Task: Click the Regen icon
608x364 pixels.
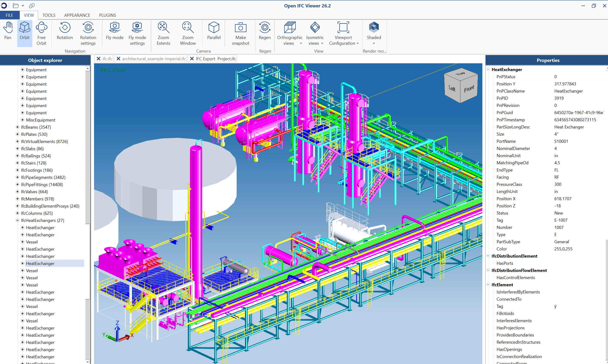Action: pyautogui.click(x=264, y=28)
